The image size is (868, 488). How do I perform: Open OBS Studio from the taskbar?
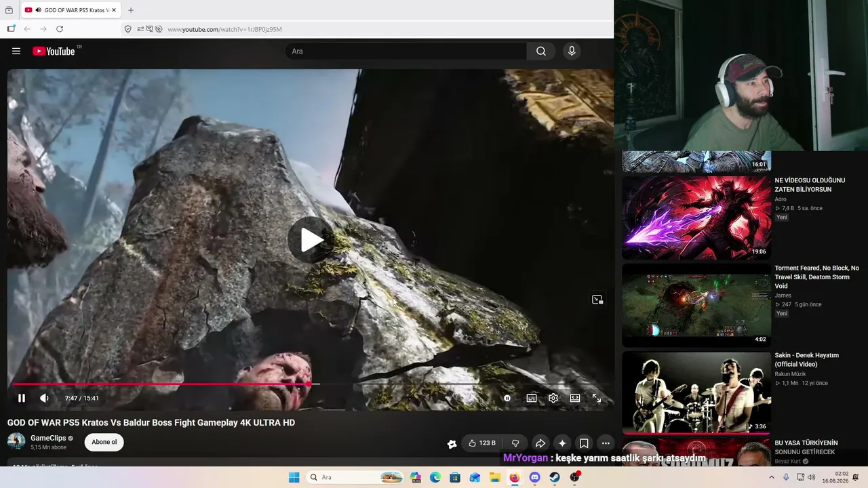(x=575, y=477)
